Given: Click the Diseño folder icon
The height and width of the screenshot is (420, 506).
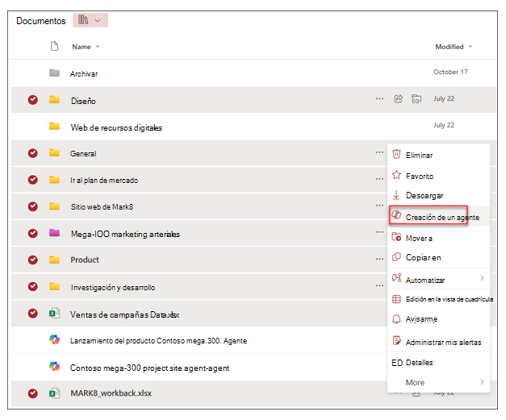Looking at the screenshot, I should [54, 99].
